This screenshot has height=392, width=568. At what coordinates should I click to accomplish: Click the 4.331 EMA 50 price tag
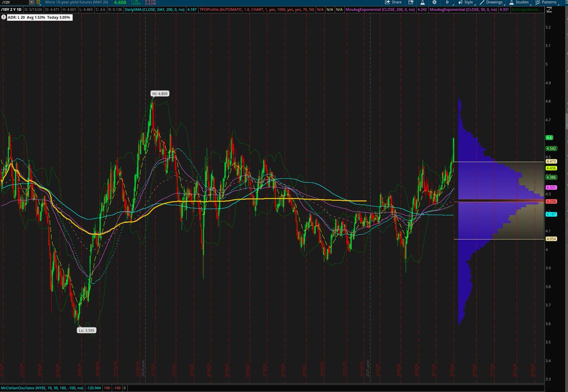click(x=550, y=187)
